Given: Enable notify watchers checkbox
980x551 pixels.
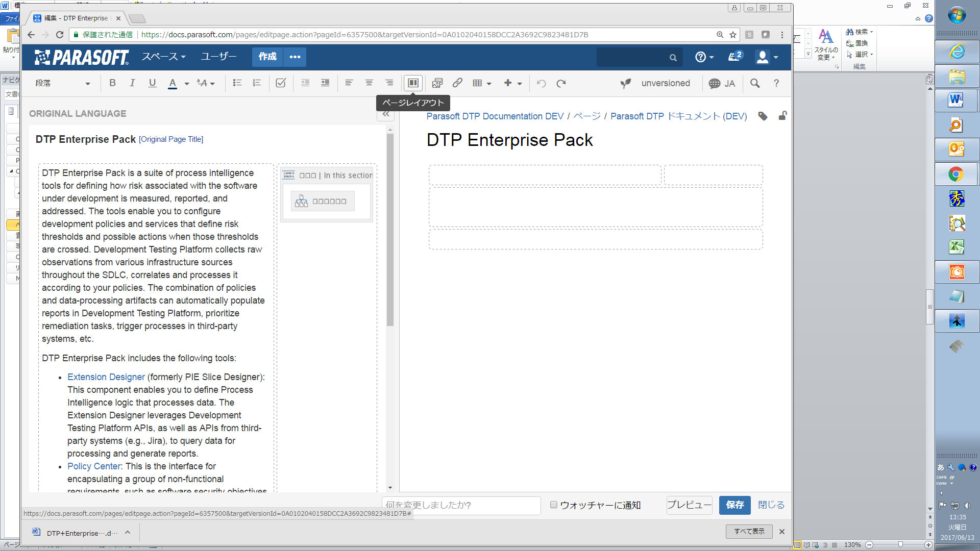Looking at the screenshot, I should (553, 505).
